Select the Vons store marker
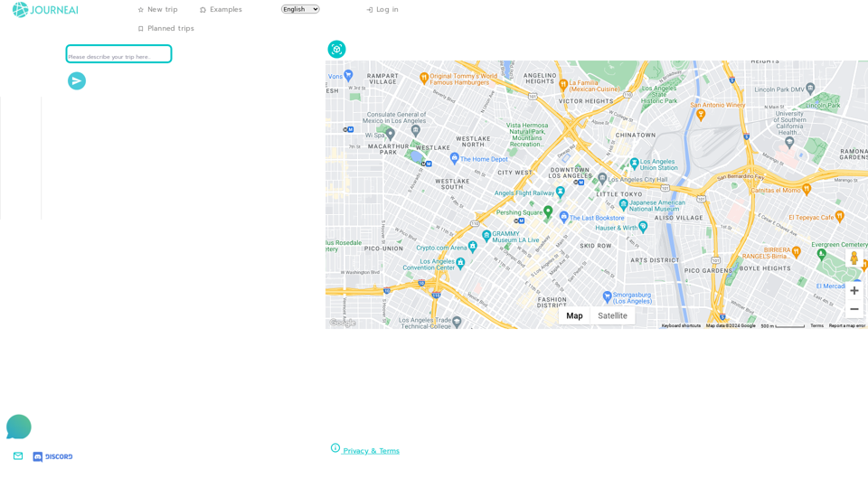Image resolution: width=868 pixels, height=488 pixels. pos(348,75)
